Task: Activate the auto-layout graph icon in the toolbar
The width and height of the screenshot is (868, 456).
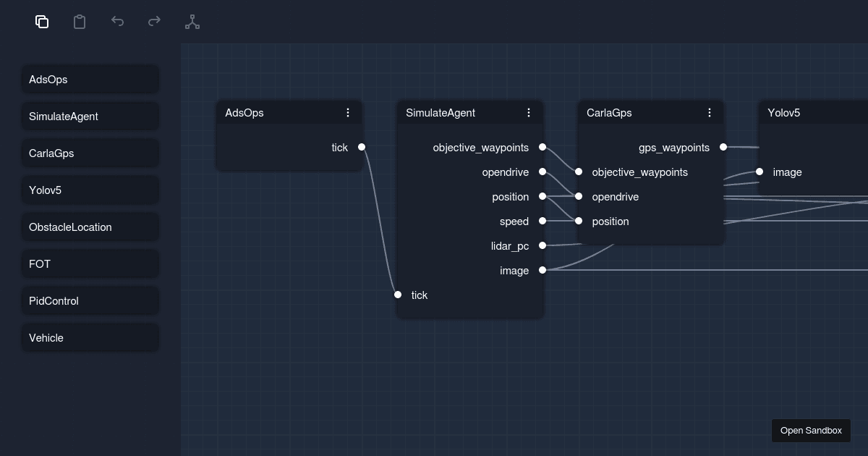Action: [192, 22]
